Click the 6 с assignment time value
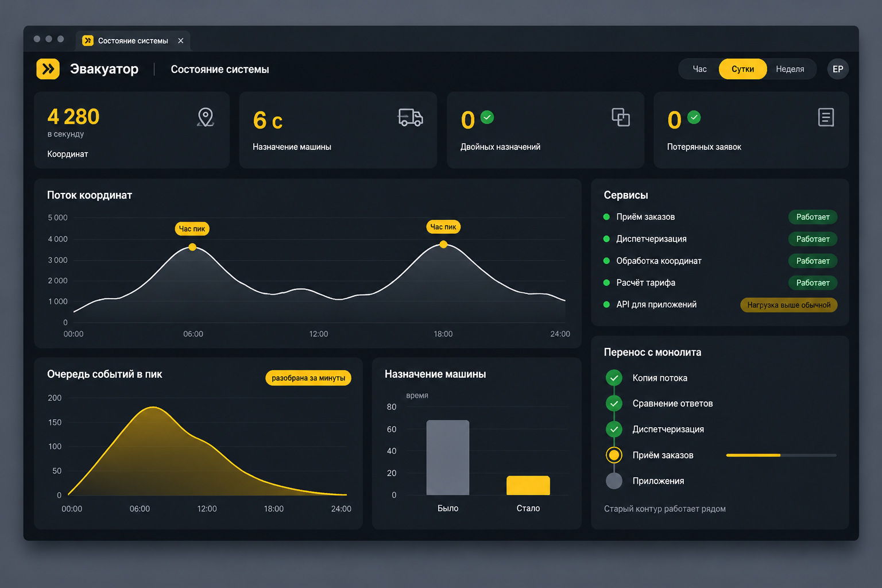The image size is (882, 588). (268, 121)
